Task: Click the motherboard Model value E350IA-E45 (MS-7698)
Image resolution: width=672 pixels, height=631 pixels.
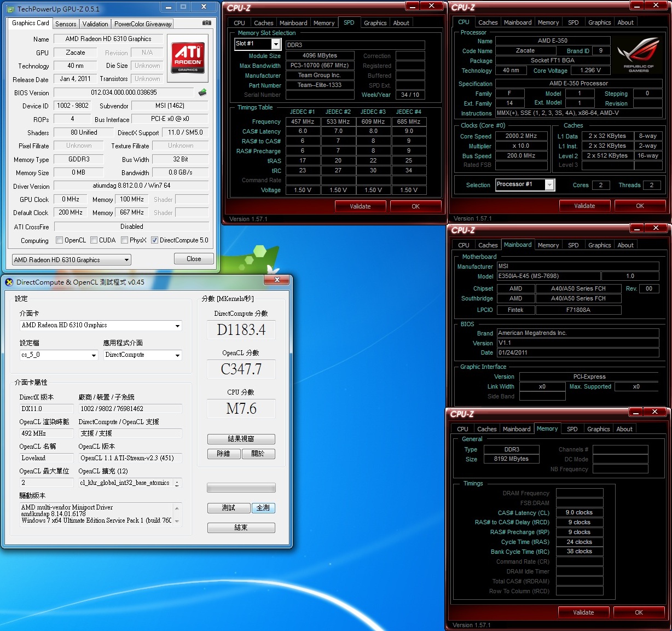Action: point(548,276)
